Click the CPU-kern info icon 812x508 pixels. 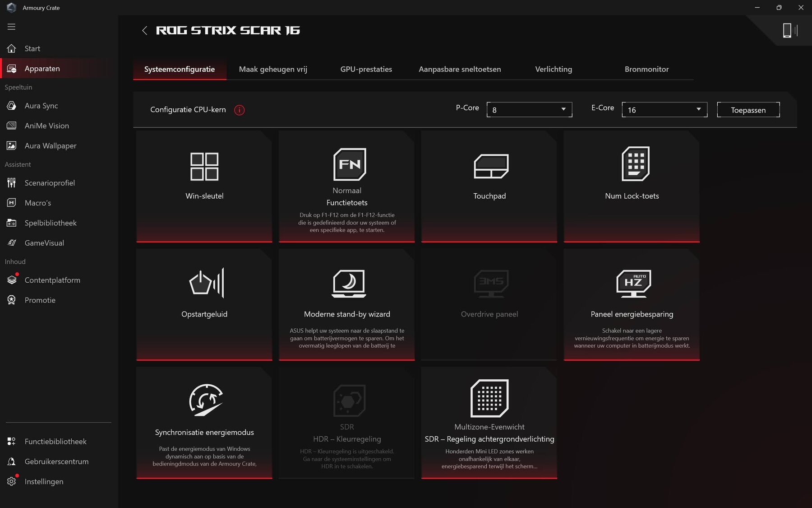coord(239,110)
